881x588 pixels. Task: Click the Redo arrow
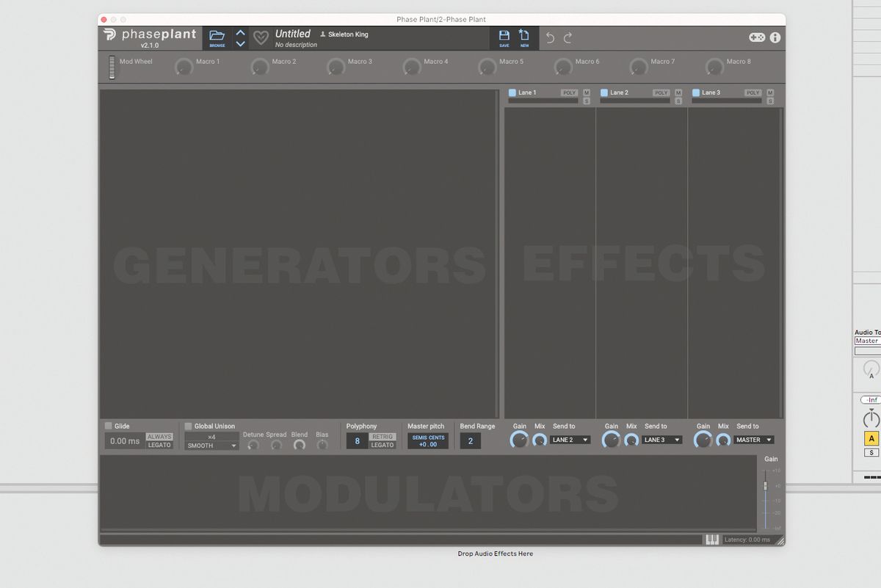[566, 37]
